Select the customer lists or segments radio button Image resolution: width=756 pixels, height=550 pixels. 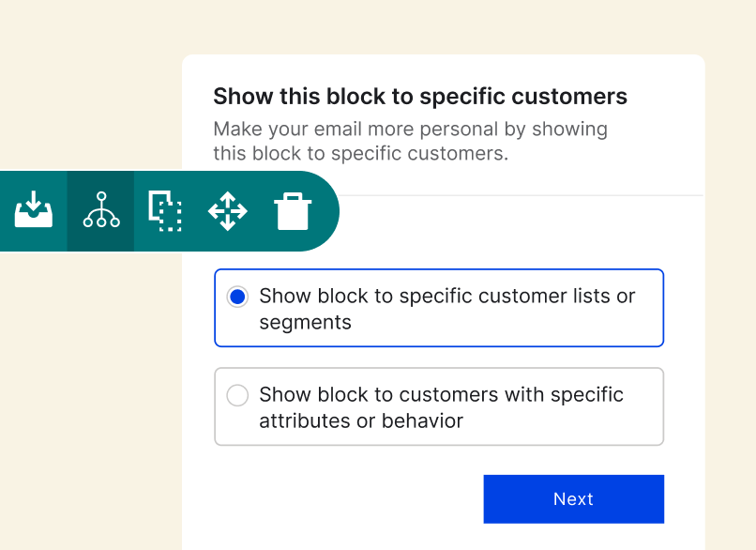(237, 297)
